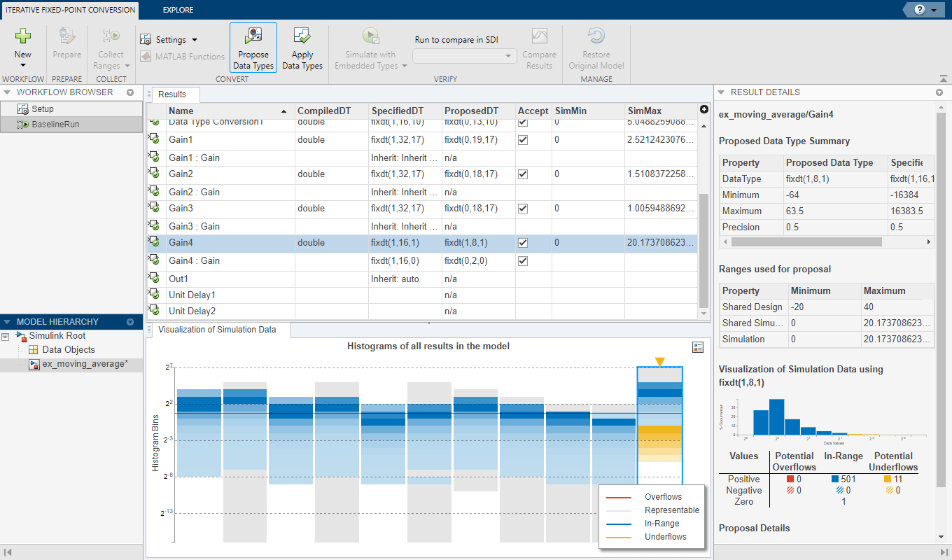Click the histogram legend toggle icon
The width and height of the screenshot is (952, 560).
click(x=697, y=347)
